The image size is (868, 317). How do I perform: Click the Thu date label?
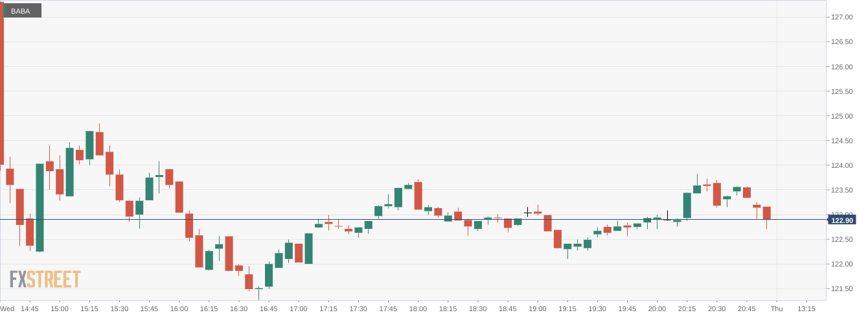click(x=777, y=309)
